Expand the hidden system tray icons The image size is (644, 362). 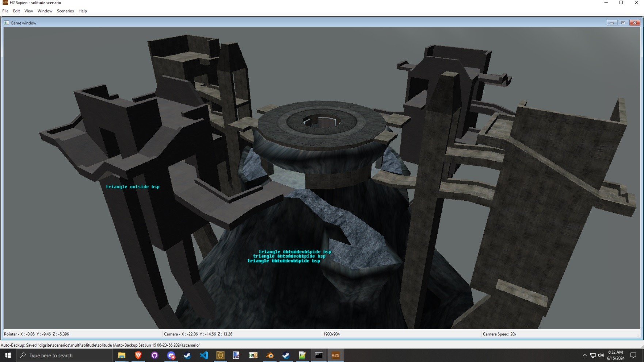(584, 355)
